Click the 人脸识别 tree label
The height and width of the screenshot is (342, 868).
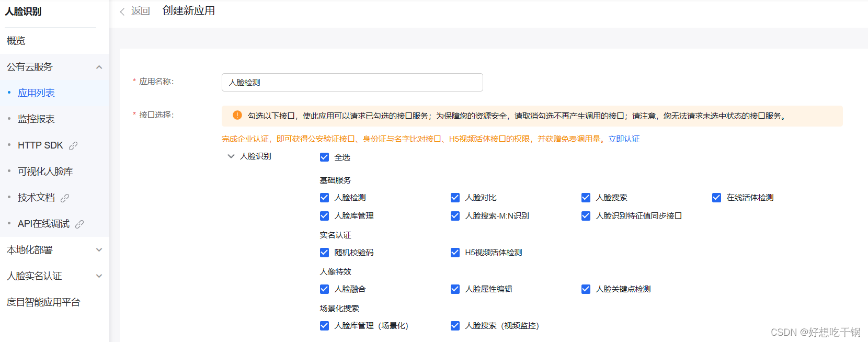pos(255,156)
